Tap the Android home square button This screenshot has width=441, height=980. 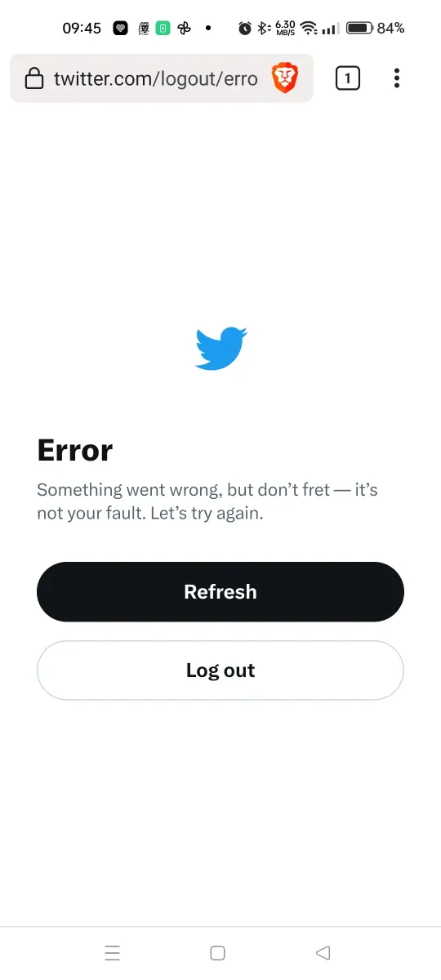pyautogui.click(x=217, y=952)
